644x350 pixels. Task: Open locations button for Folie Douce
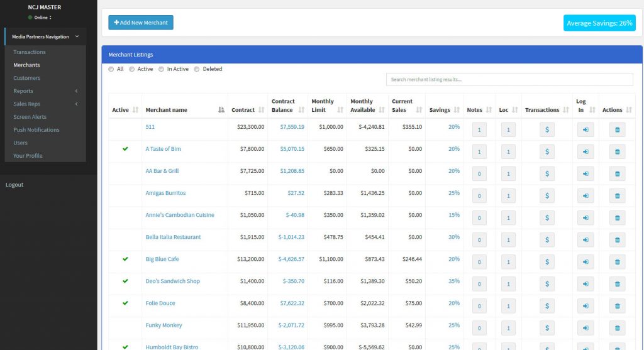pyautogui.click(x=508, y=306)
